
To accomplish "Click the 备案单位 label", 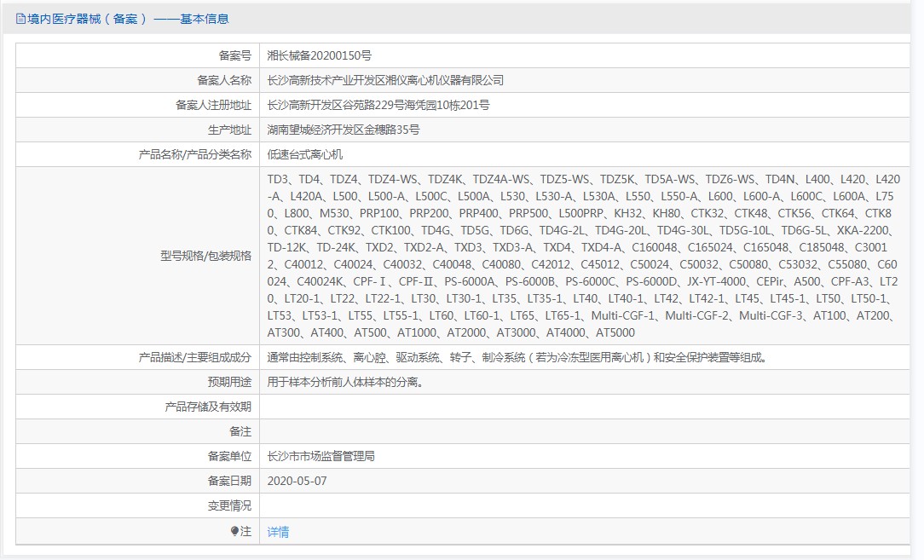I will tap(230, 456).
